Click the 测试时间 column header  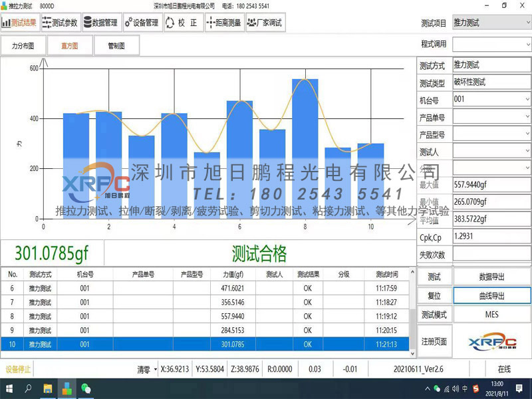pos(387,274)
